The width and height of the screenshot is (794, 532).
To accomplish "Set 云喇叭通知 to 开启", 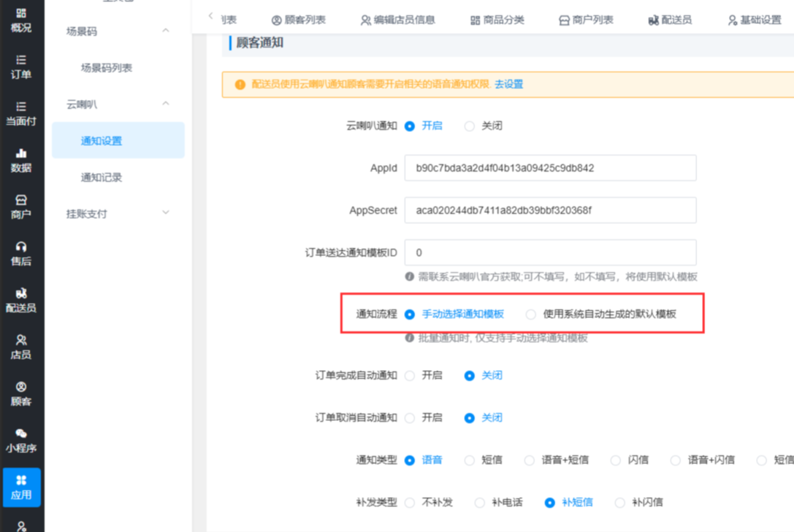I will (410, 126).
